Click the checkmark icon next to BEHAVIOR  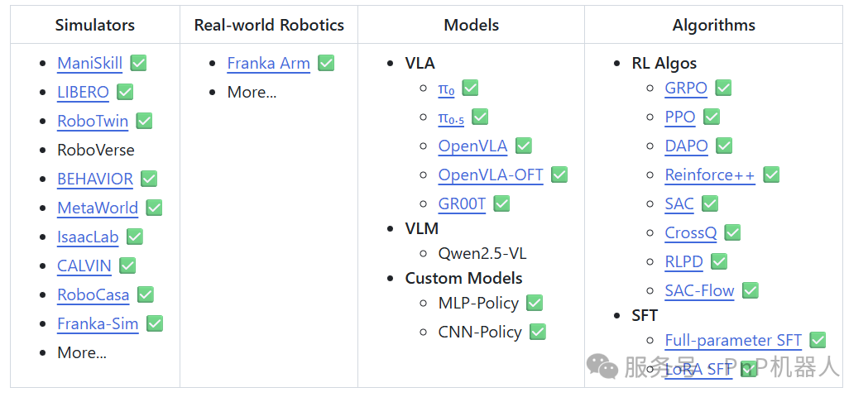pos(149,179)
